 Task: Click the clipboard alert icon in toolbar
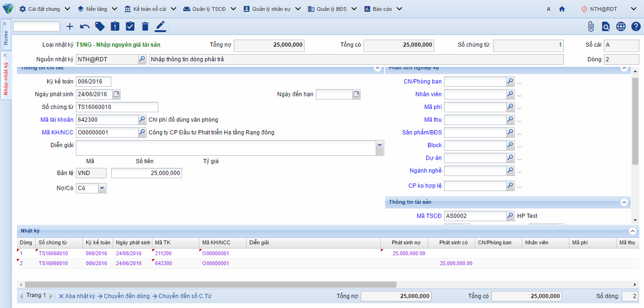tap(115, 26)
